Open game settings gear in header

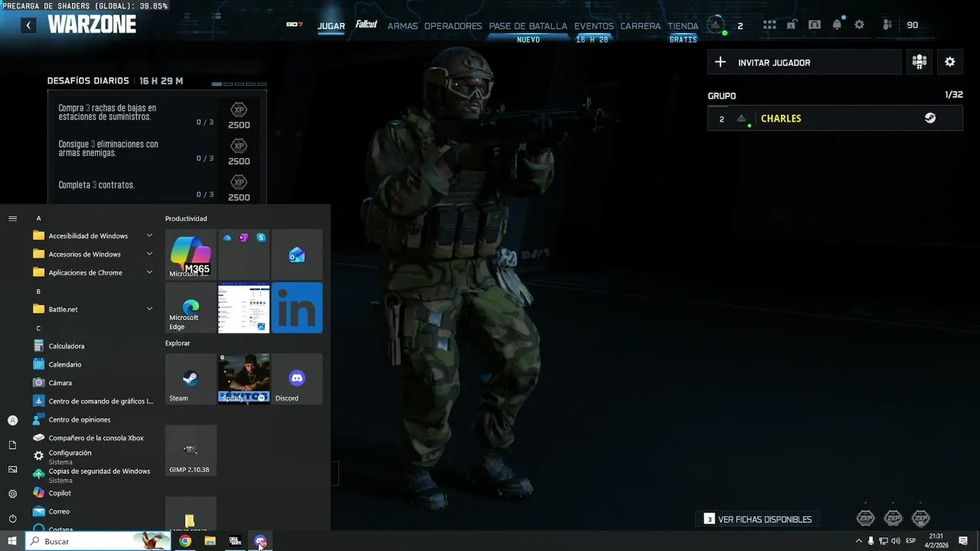(859, 25)
